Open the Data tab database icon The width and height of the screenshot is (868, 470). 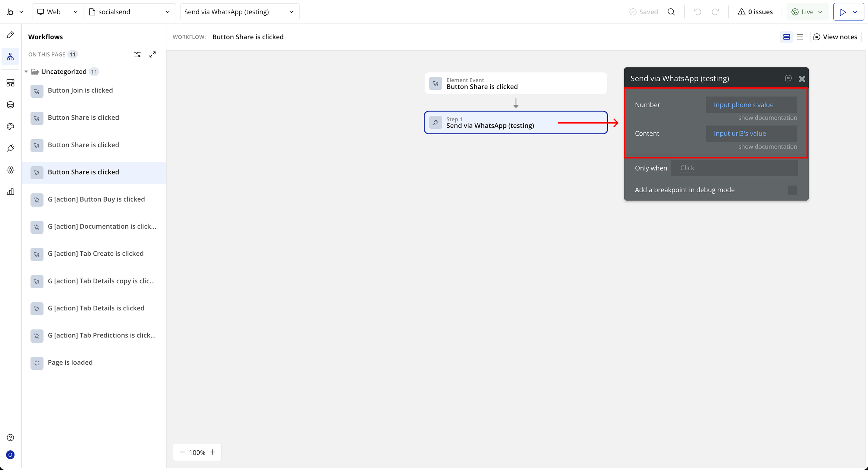pyautogui.click(x=11, y=105)
